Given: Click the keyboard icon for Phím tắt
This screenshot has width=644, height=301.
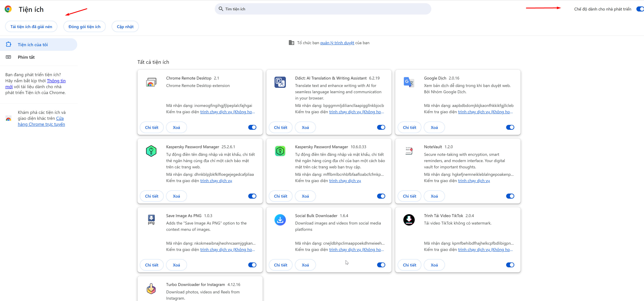Looking at the screenshot, I should [x=8, y=57].
